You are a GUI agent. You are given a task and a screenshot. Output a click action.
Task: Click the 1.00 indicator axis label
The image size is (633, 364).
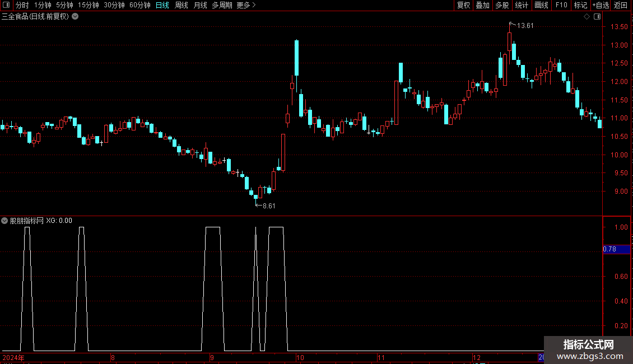pos(621,227)
